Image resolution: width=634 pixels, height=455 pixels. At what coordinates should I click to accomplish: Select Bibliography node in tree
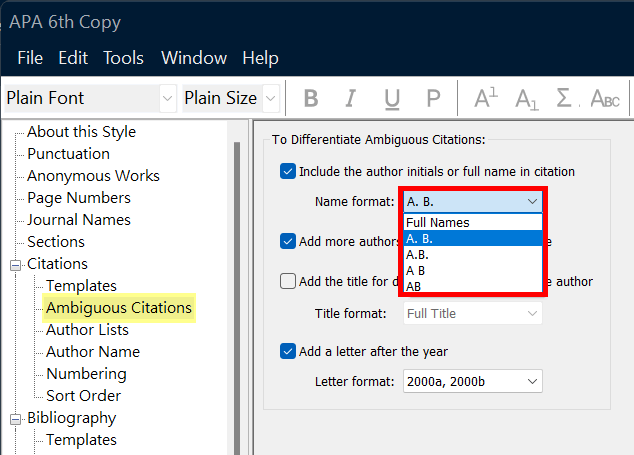pos(72,418)
